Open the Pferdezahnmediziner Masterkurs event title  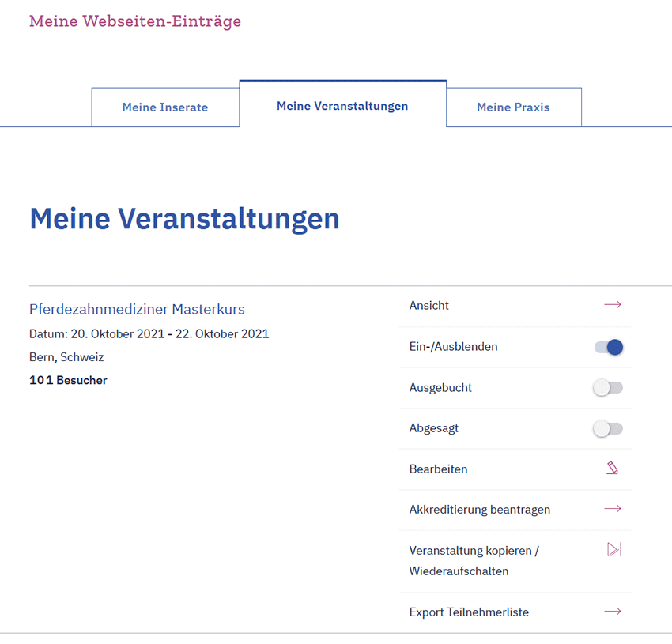pos(137,309)
